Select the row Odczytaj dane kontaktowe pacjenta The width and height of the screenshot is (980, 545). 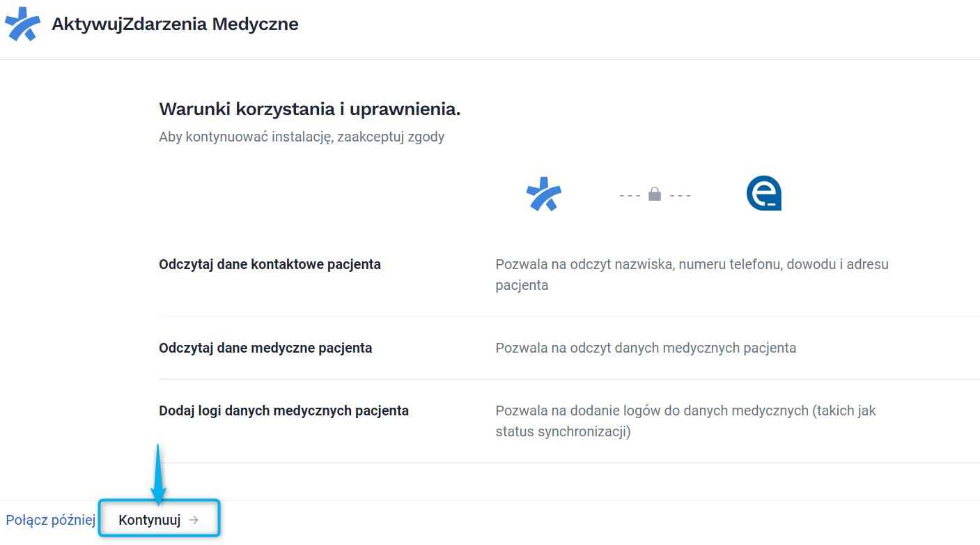coord(270,264)
